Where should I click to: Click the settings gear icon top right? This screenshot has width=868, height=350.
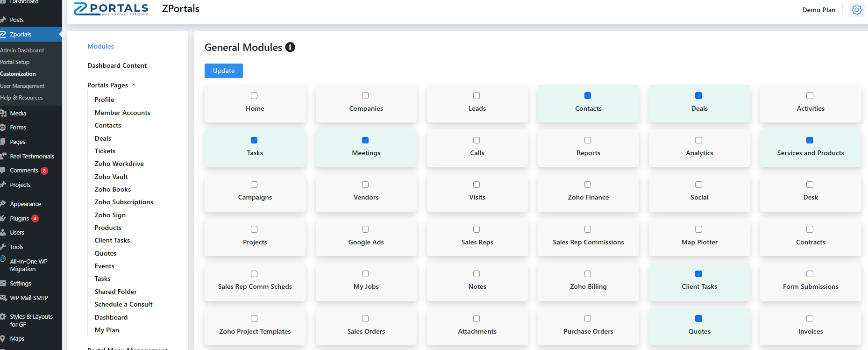pyautogui.click(x=856, y=10)
